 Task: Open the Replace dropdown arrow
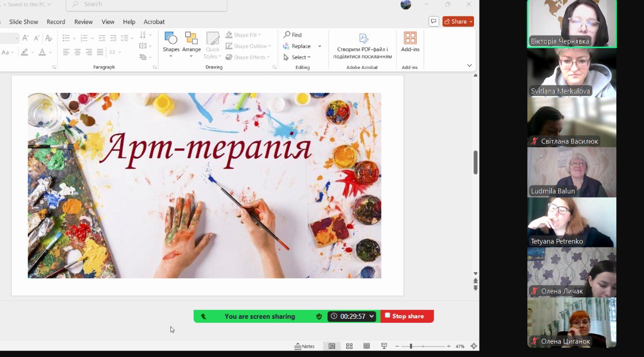pos(319,46)
